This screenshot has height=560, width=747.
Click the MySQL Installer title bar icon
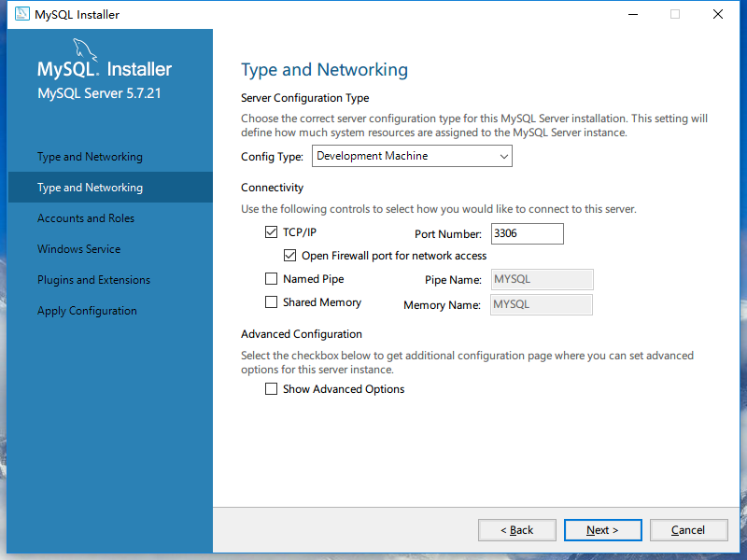click(x=19, y=14)
